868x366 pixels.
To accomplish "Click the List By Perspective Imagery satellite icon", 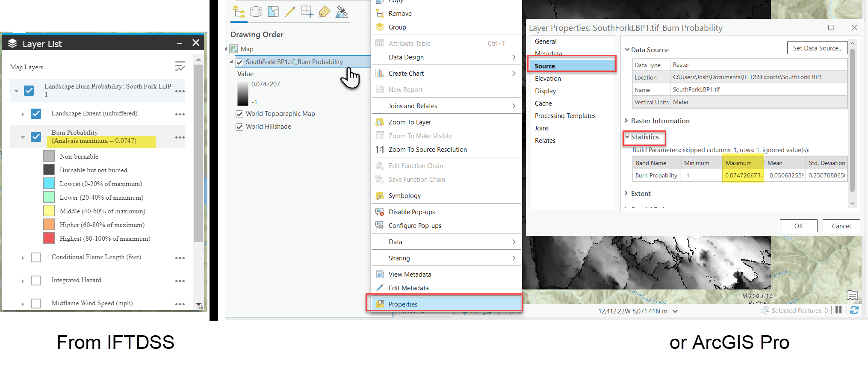I will 342,12.
